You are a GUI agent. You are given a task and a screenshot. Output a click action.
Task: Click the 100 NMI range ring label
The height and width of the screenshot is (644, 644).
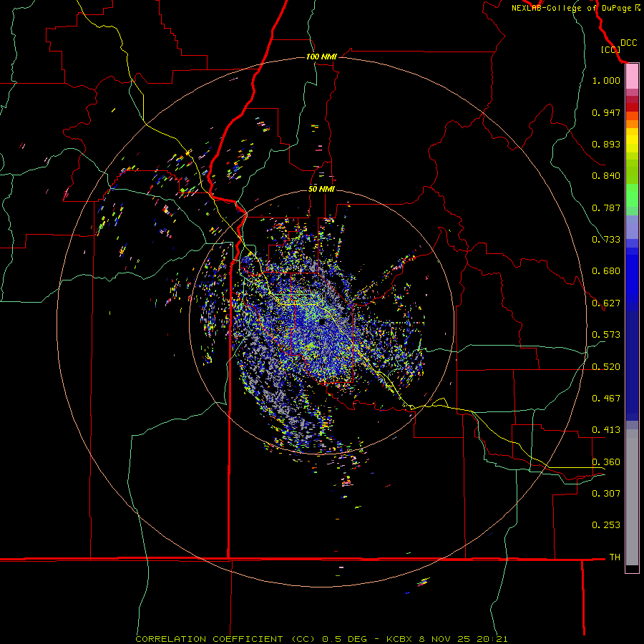point(321,57)
